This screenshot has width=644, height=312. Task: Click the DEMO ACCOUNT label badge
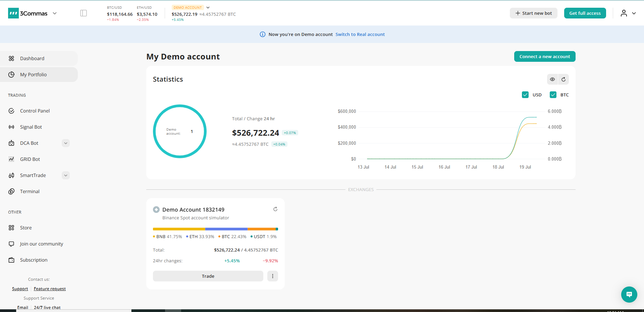[x=188, y=7]
